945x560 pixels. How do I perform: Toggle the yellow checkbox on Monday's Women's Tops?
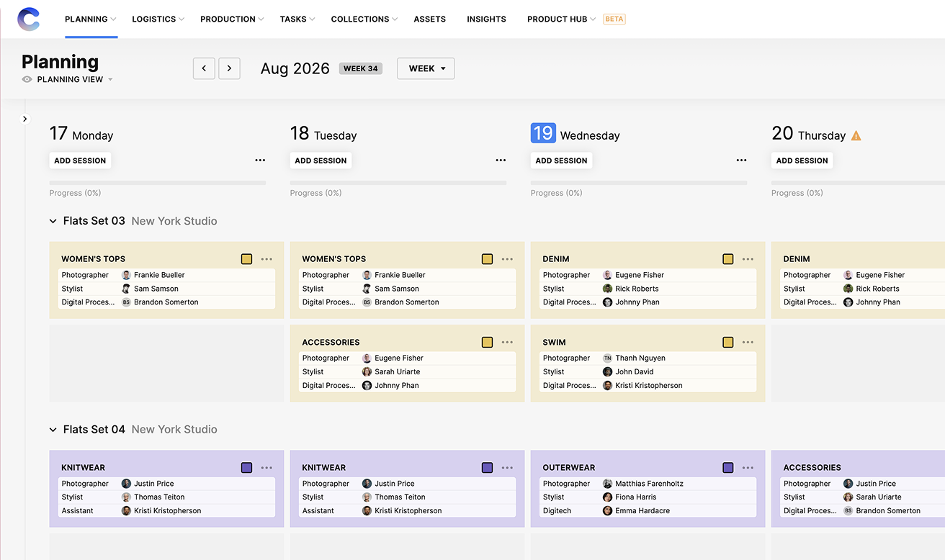tap(246, 259)
